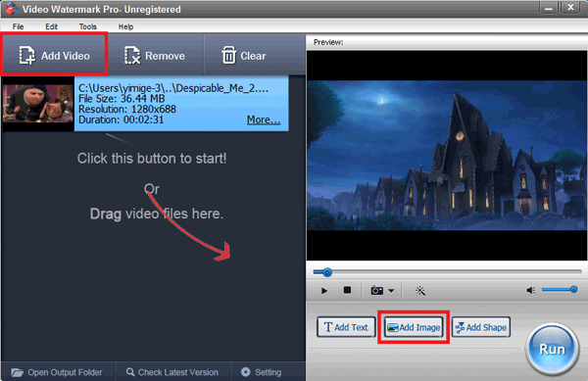Click the preview seek slider handle
The height and width of the screenshot is (381, 588).
327,272
